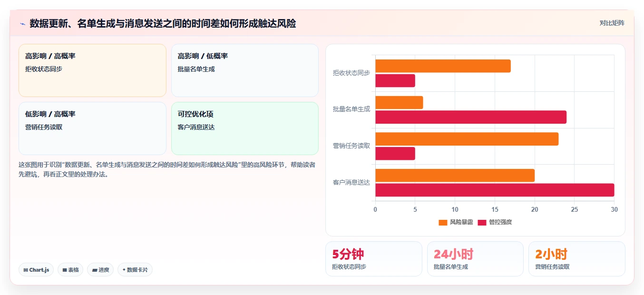The height and width of the screenshot is (295, 644).
Task: Click the main title heading text
Action: 163,23
